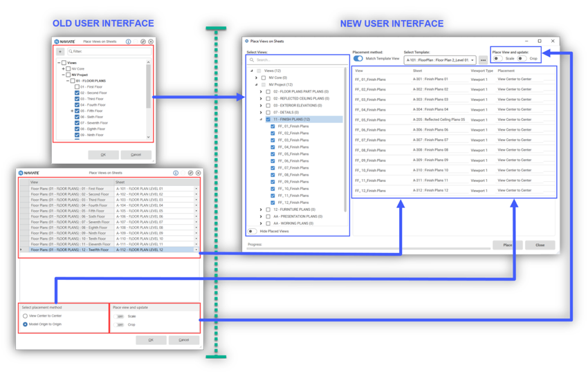Enable Crop toggle in new dialog
The image size is (588, 374).
(x=522, y=59)
